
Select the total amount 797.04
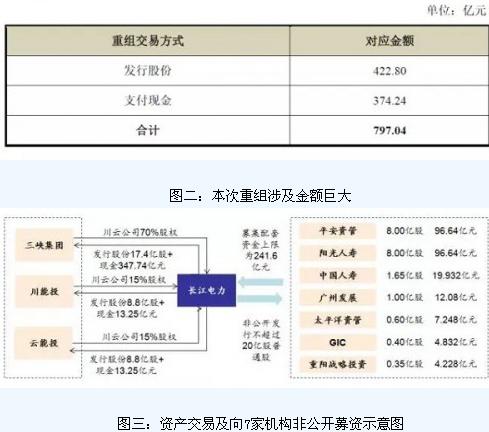[x=390, y=130]
